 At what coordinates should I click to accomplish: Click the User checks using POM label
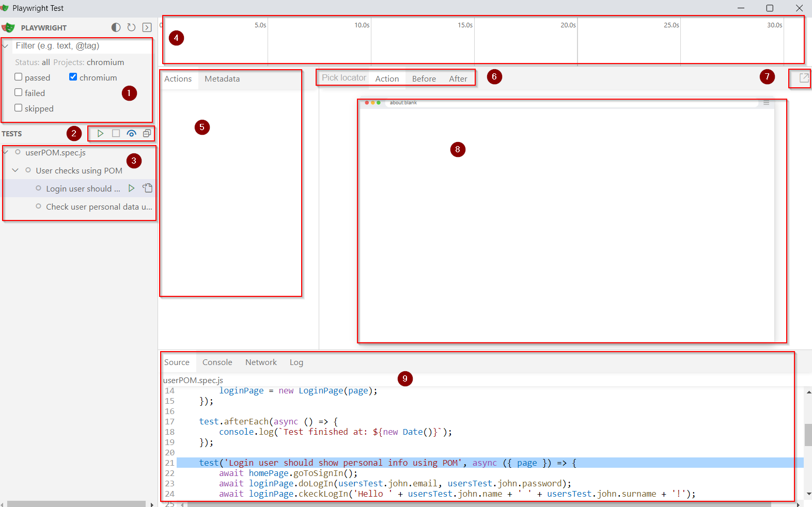[x=79, y=171]
